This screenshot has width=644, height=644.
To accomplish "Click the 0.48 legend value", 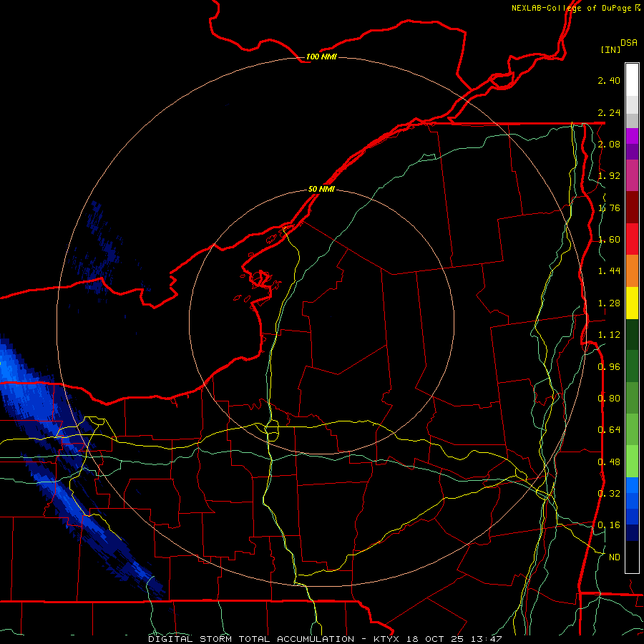I will 609,462.
